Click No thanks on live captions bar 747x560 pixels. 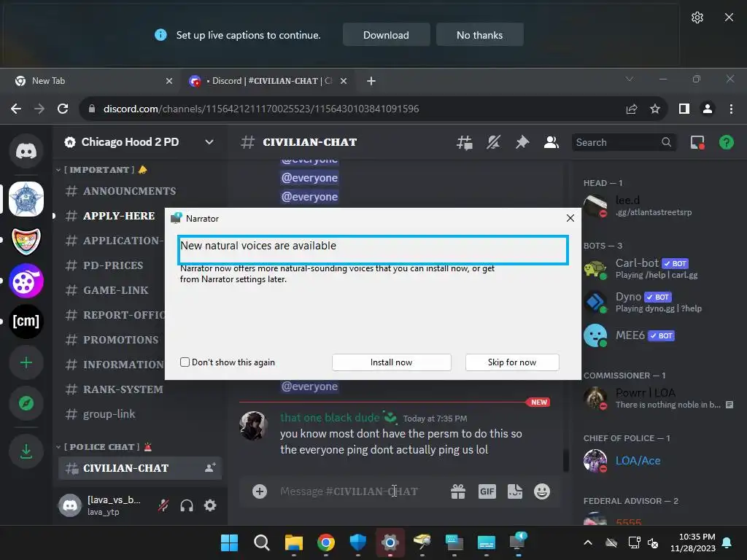pos(480,35)
